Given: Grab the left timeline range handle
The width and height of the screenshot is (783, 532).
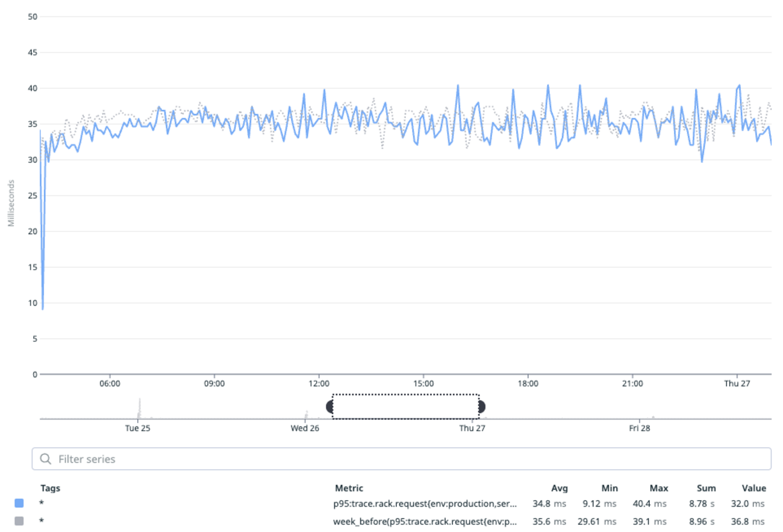Looking at the screenshot, I should click(x=329, y=407).
